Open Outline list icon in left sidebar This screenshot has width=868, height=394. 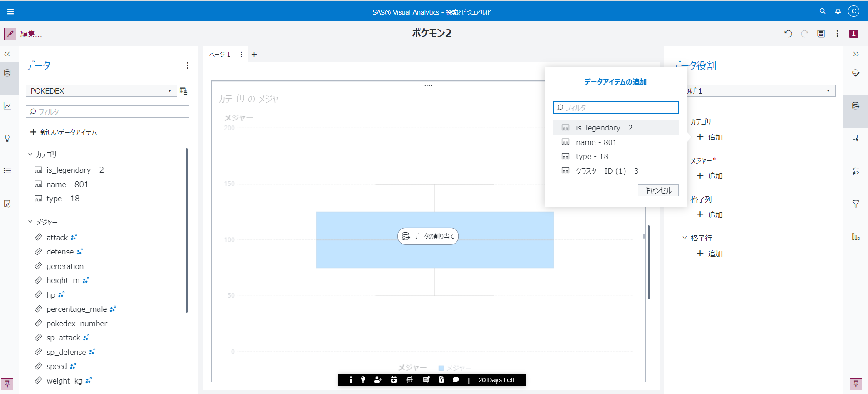pos(7,171)
